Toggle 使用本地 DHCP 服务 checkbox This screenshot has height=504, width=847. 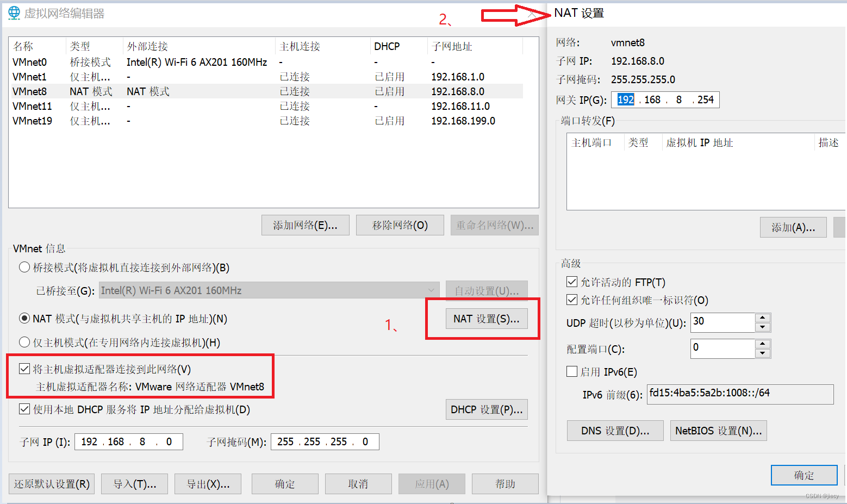coord(24,409)
